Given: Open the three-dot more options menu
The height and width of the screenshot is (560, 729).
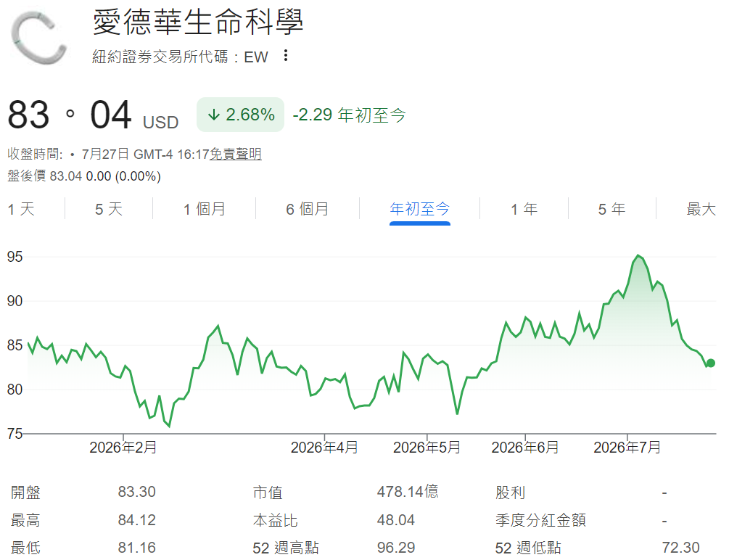Looking at the screenshot, I should point(286,56).
